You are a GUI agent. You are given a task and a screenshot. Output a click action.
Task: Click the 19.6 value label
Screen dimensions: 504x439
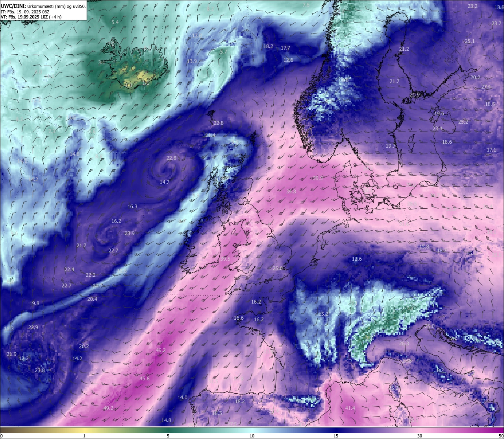point(439,113)
